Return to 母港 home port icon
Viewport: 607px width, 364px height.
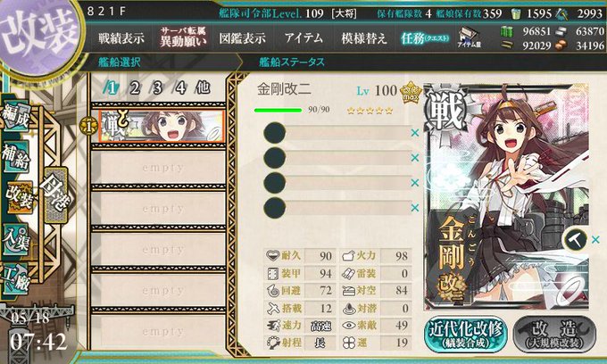pos(55,194)
